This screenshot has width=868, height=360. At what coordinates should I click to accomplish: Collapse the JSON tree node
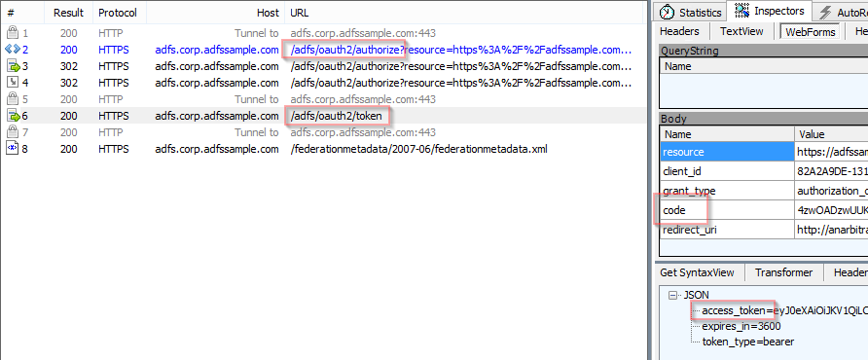point(672,296)
